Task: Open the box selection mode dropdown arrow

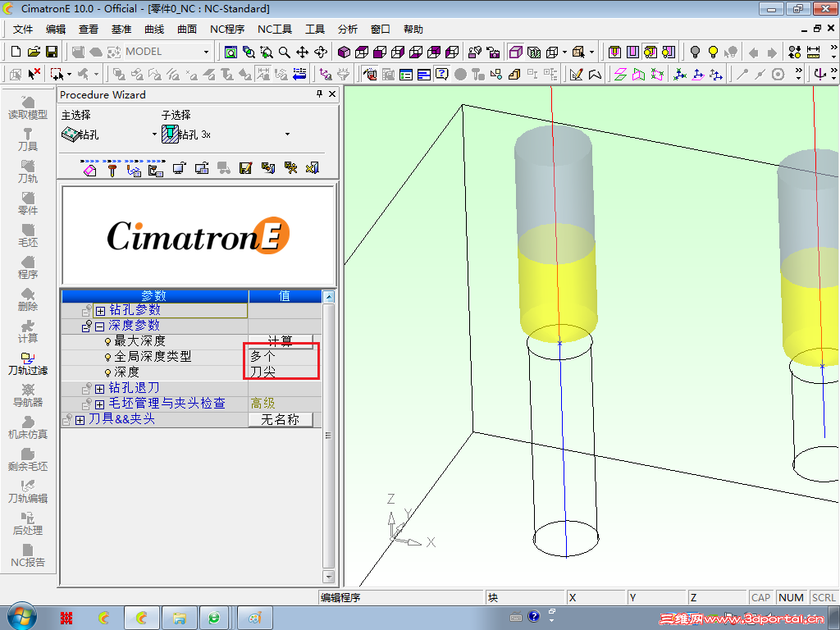Action: [69, 75]
